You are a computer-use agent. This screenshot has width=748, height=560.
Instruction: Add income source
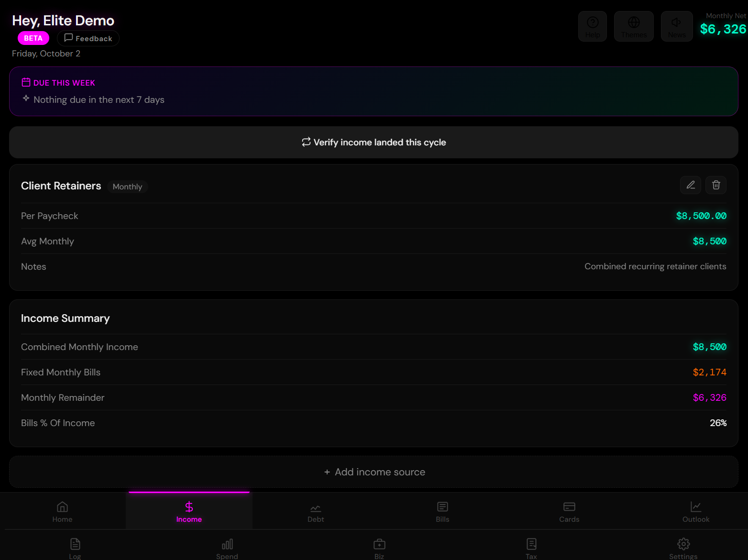(374, 472)
